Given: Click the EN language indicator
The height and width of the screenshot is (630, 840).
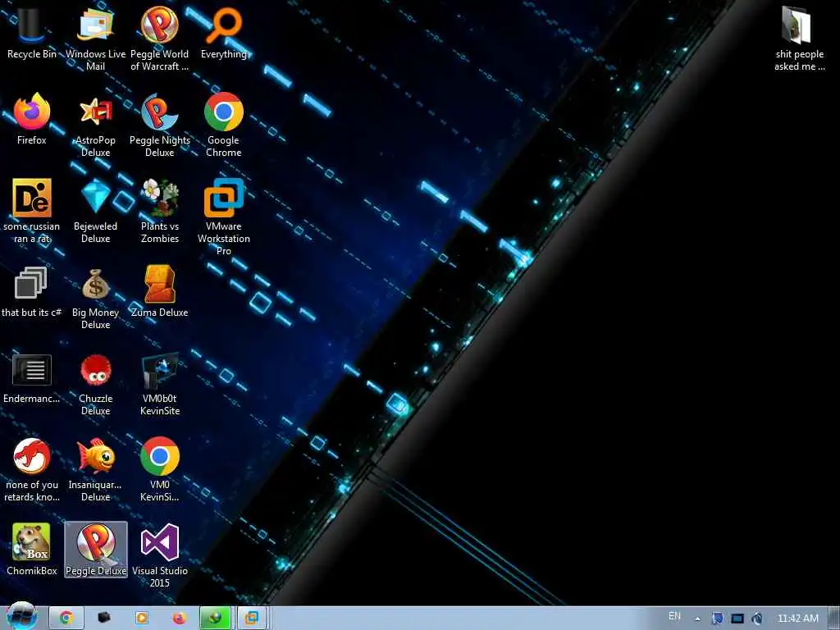Looking at the screenshot, I should click(x=674, y=616).
